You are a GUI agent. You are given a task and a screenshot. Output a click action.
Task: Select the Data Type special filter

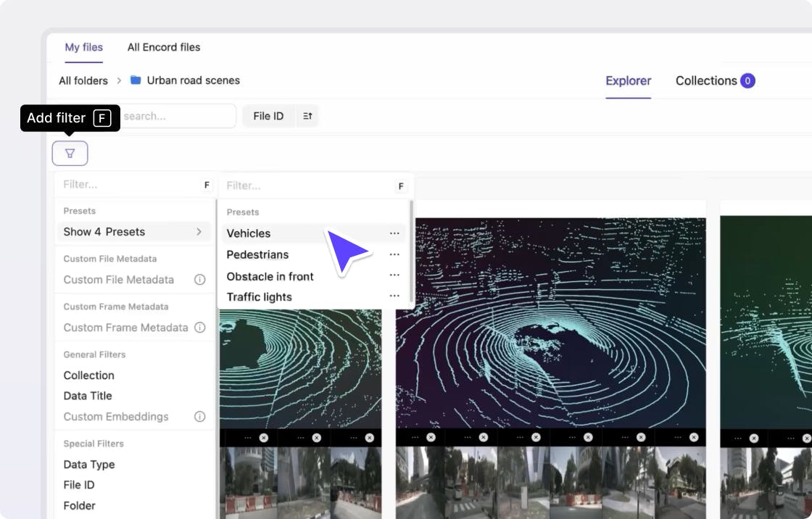click(x=89, y=465)
